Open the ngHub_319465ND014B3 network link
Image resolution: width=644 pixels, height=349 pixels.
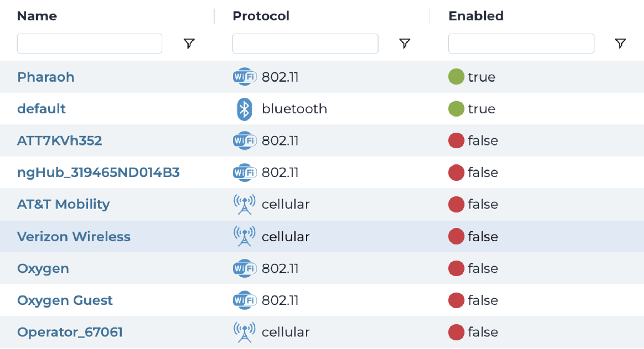coord(98,172)
